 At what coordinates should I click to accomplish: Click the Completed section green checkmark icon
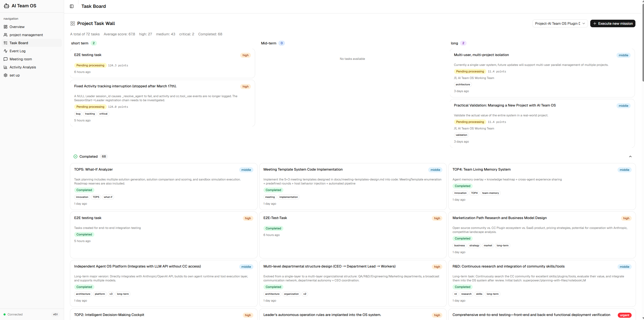(x=75, y=156)
